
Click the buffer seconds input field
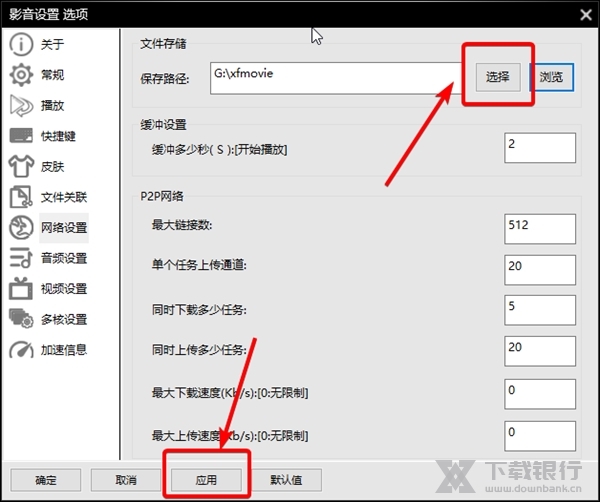point(540,148)
